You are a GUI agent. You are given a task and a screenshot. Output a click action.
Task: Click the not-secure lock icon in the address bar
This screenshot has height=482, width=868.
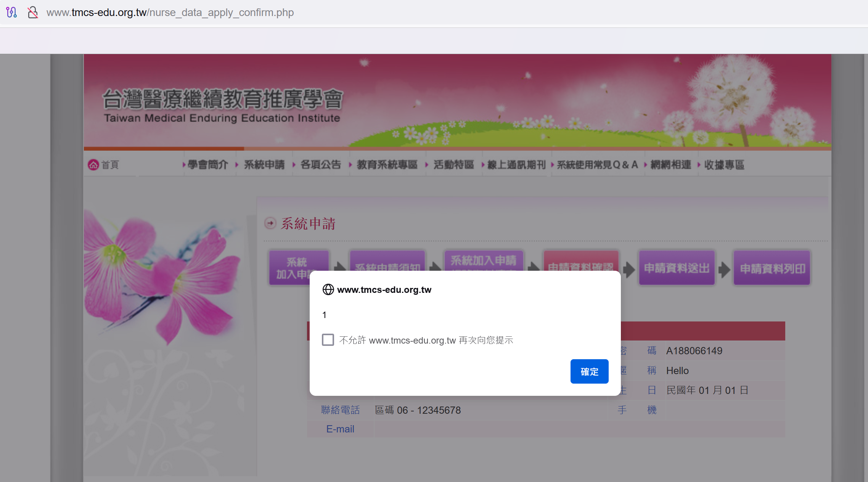click(33, 12)
